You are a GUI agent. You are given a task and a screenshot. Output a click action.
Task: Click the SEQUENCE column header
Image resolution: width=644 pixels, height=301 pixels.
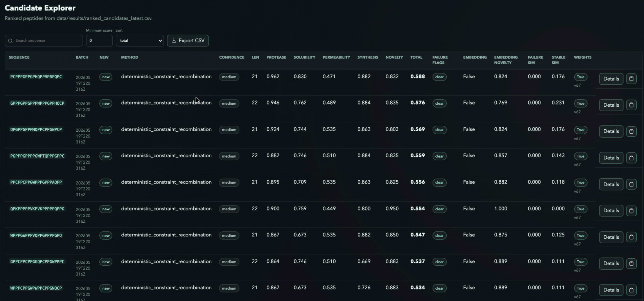pyautogui.click(x=19, y=57)
